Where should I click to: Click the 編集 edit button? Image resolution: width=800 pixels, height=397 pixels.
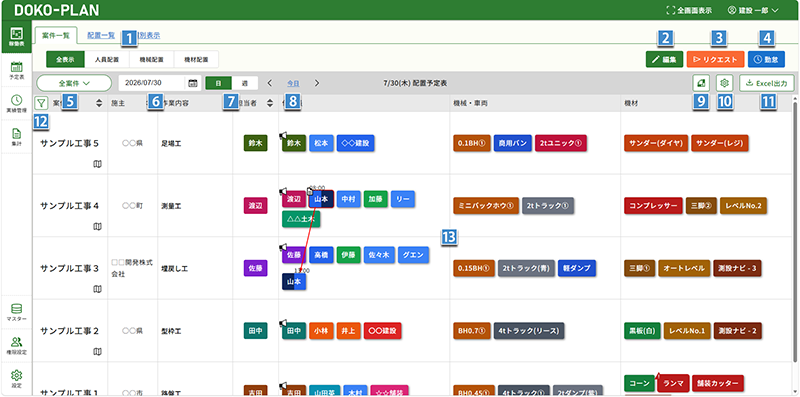(x=664, y=59)
